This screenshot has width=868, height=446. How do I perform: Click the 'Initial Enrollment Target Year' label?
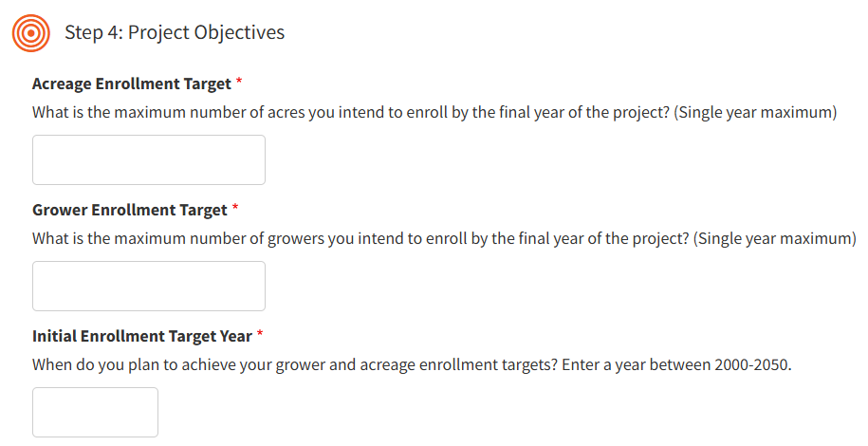(141, 336)
